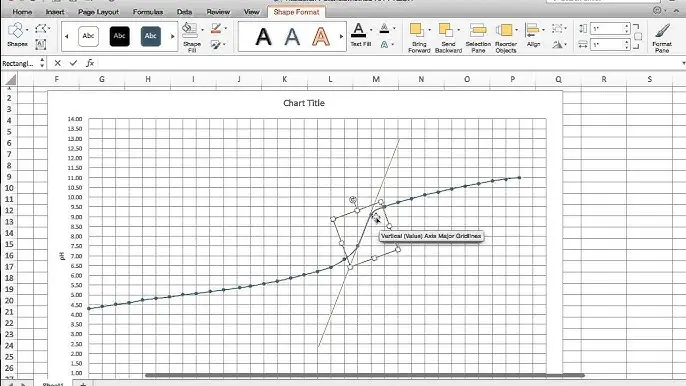Open the Shape Fill dropdown arrow
686x386 pixels.
pyautogui.click(x=202, y=30)
